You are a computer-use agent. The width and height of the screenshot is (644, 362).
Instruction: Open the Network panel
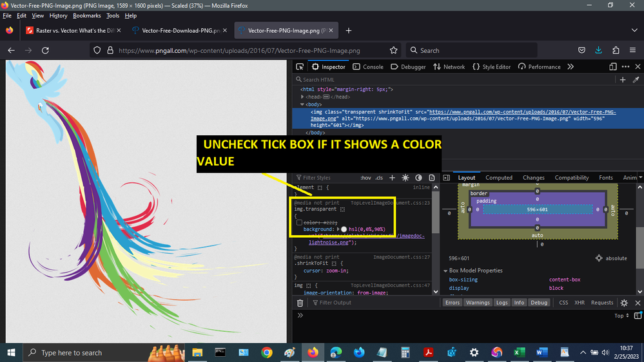point(449,67)
